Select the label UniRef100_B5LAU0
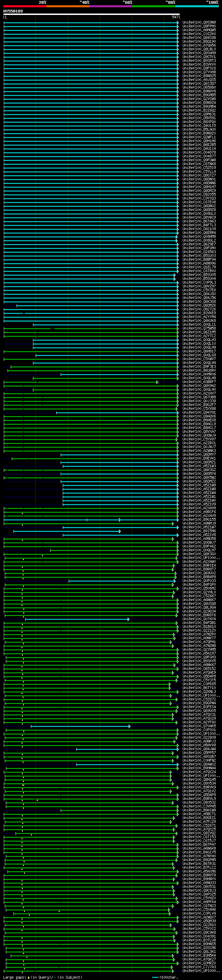Viewport: 222px width, 980px height. (x=199, y=129)
